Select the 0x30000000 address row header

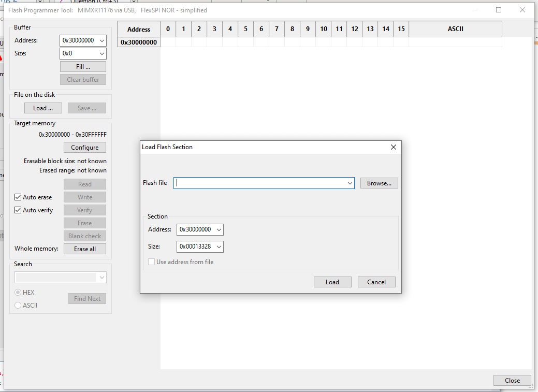[x=138, y=42]
